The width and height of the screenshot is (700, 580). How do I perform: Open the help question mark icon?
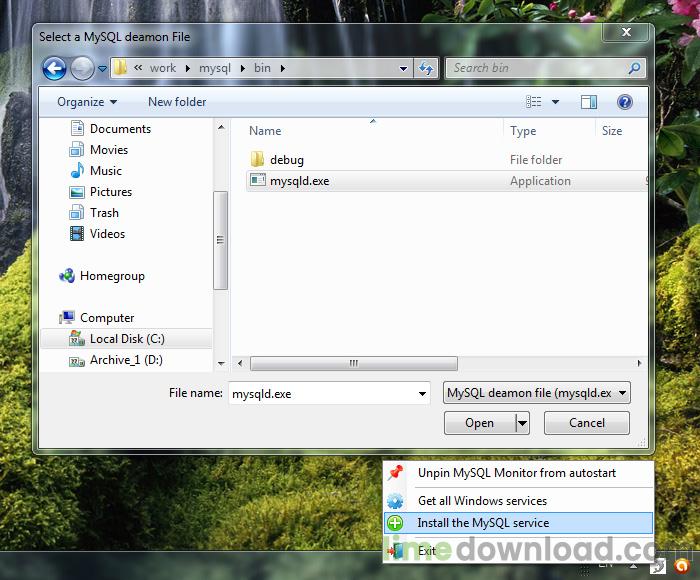coord(625,102)
